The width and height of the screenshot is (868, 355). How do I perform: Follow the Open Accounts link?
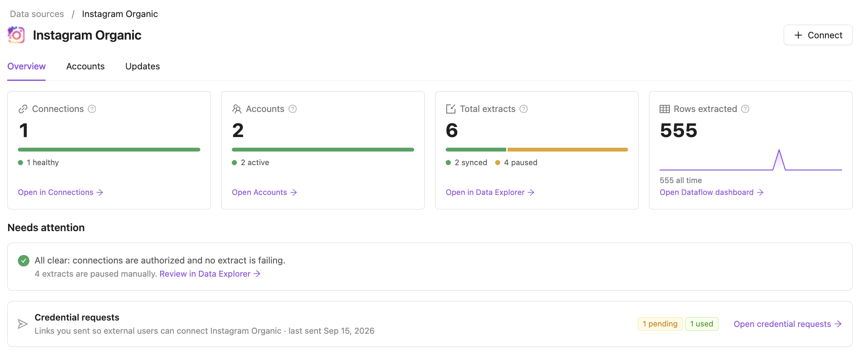[x=264, y=192]
